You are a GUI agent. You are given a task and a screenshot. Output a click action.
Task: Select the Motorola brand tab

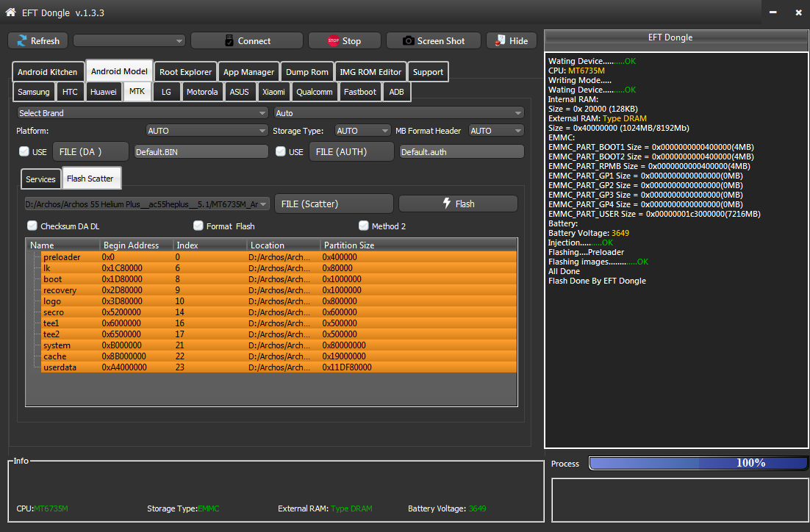click(202, 92)
